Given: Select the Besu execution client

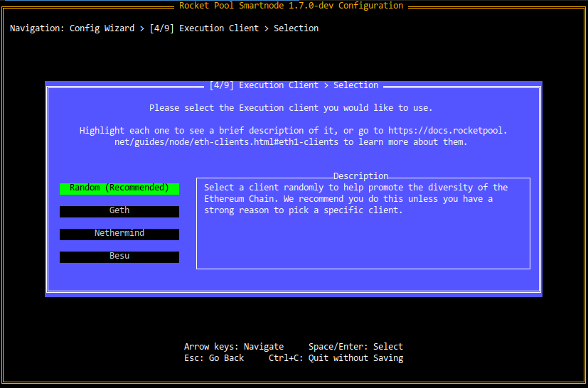Looking at the screenshot, I should [x=119, y=257].
